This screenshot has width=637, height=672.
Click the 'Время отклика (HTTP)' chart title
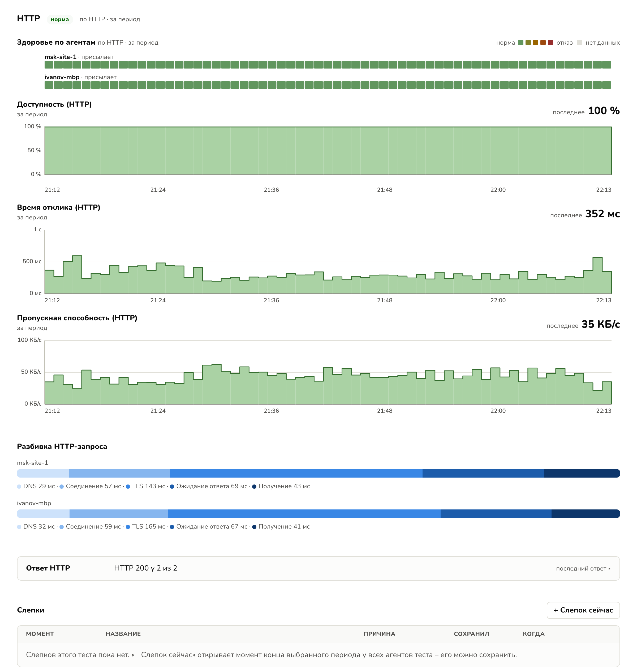(59, 207)
